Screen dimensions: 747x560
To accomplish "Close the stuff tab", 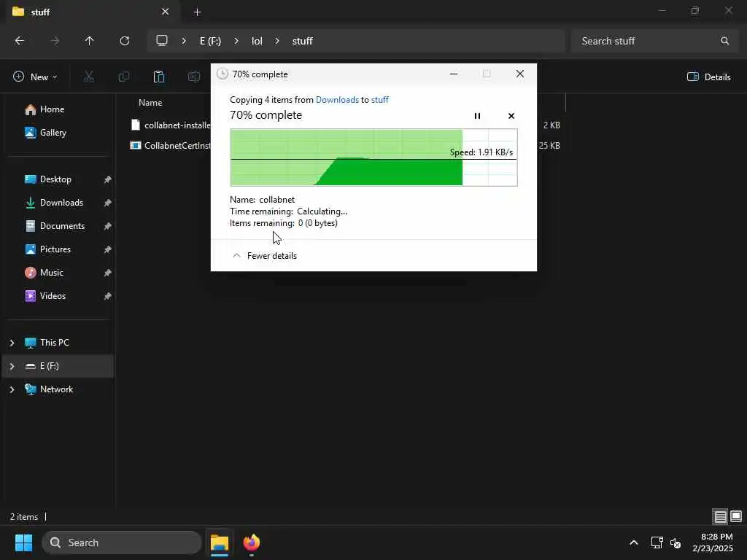I will (166, 12).
